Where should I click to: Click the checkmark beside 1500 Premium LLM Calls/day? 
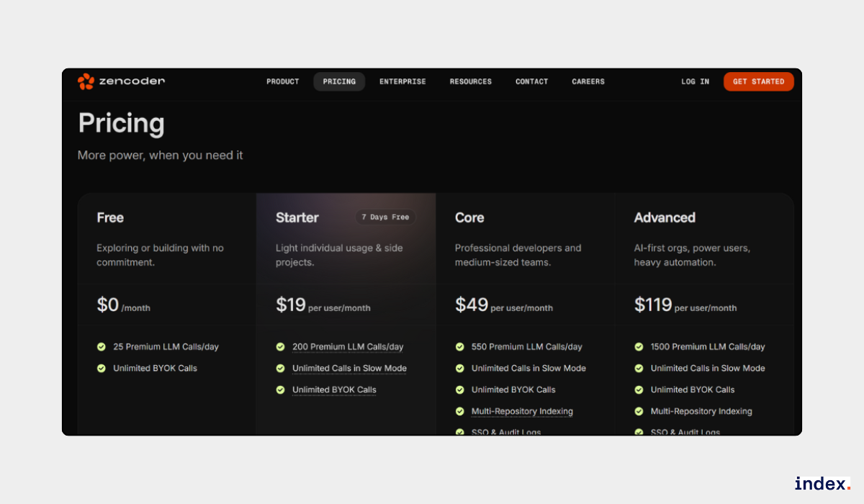point(639,346)
